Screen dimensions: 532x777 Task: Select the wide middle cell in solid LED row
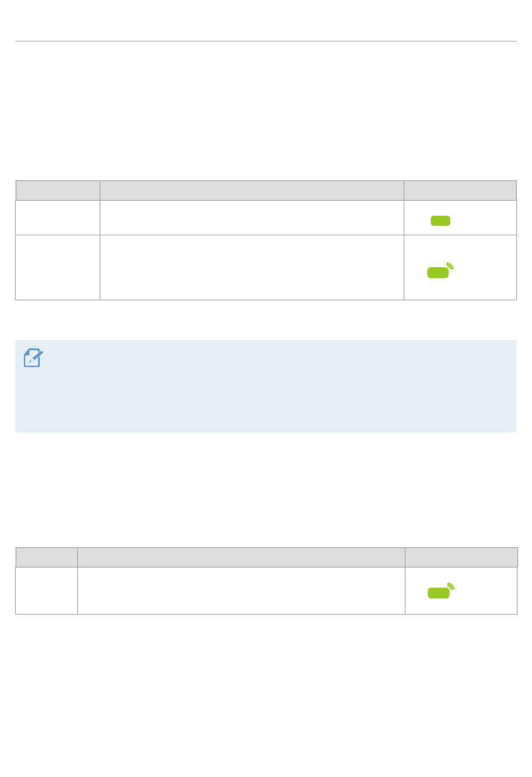(252, 217)
